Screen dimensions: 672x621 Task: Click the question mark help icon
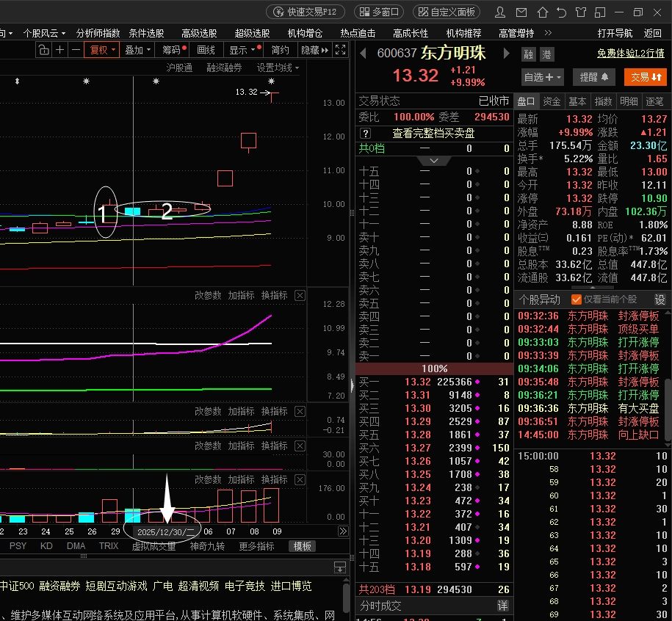pyautogui.click(x=365, y=133)
